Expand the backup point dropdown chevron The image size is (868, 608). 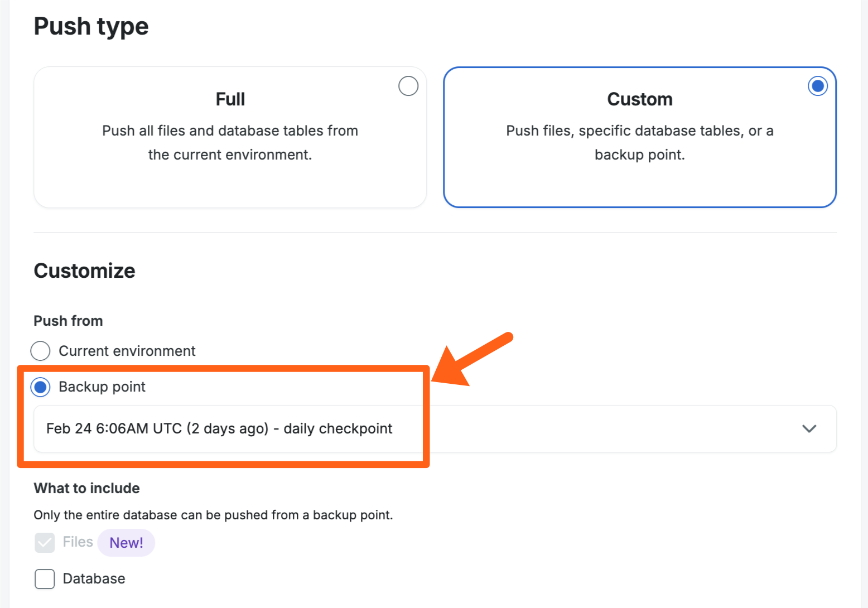pos(809,428)
